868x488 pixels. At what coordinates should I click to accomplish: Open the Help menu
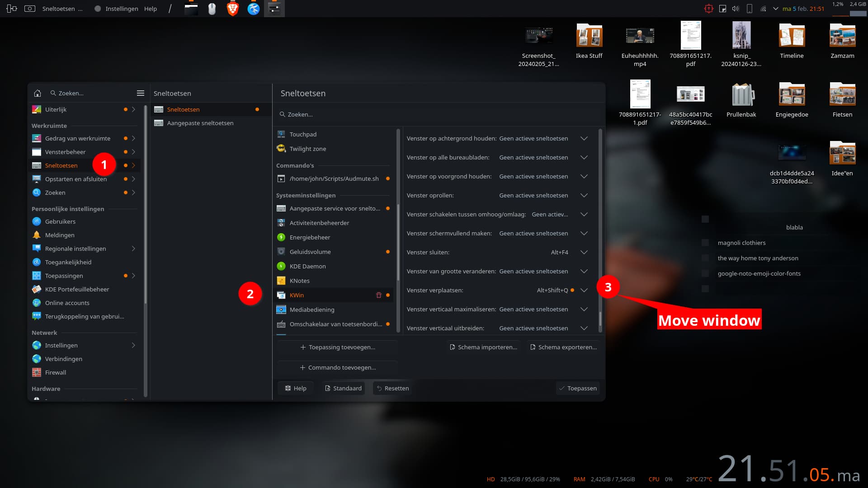click(x=151, y=8)
